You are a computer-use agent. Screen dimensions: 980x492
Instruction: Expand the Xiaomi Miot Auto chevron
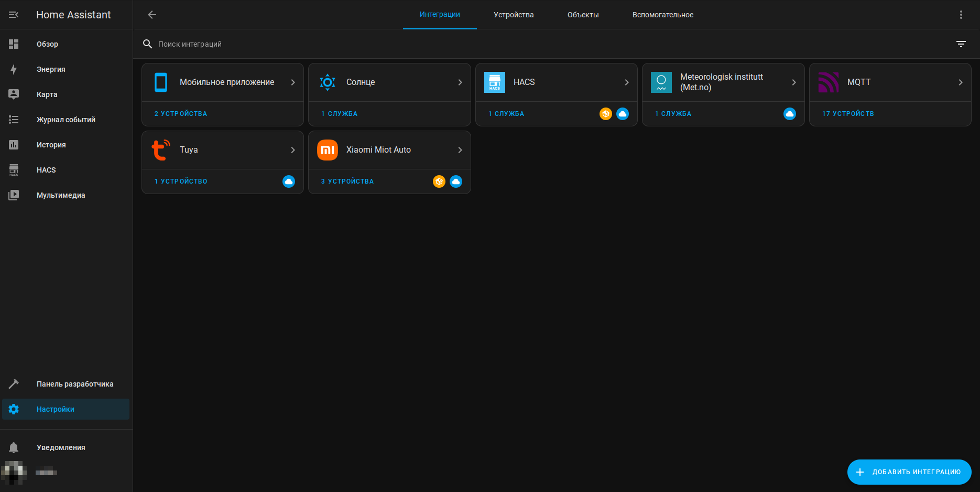pyautogui.click(x=460, y=150)
